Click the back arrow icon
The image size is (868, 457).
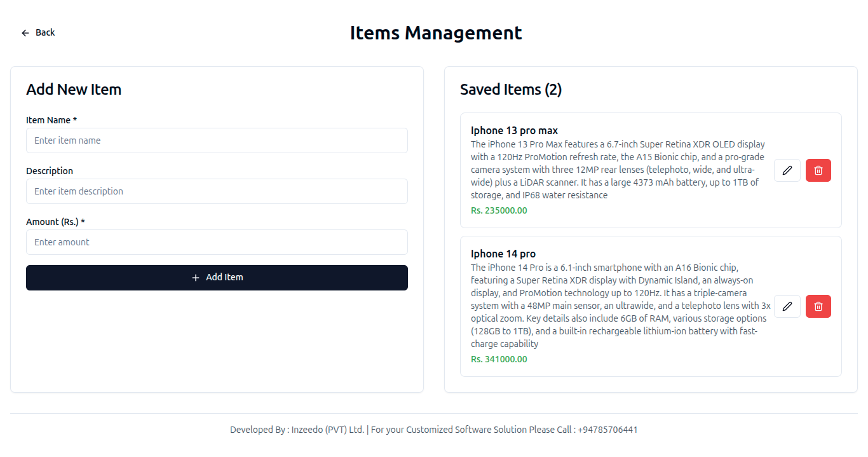click(25, 33)
